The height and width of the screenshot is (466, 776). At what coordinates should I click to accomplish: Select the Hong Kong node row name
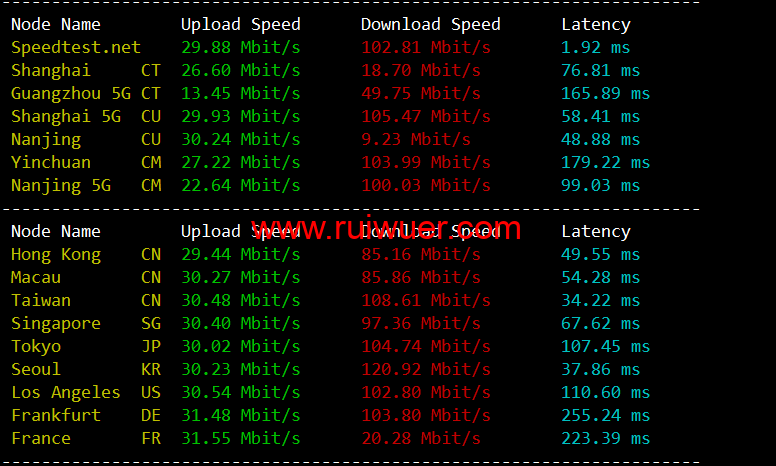point(56,254)
